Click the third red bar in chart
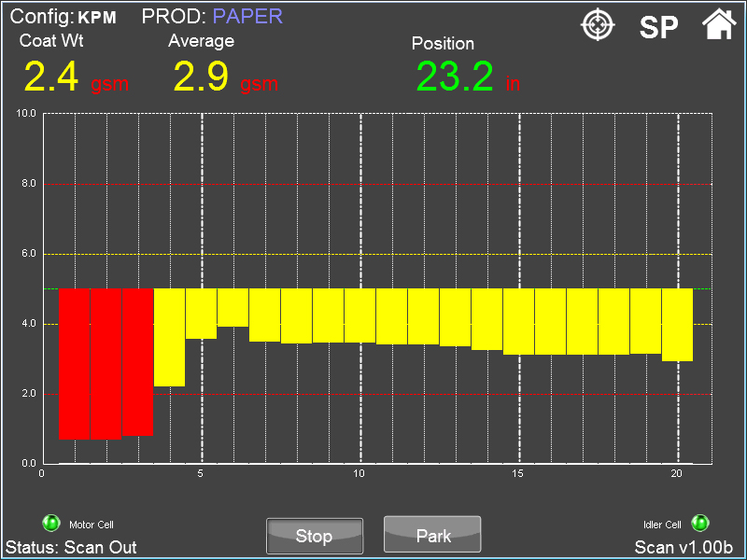Viewport: 747px width, 560px height. click(x=137, y=362)
